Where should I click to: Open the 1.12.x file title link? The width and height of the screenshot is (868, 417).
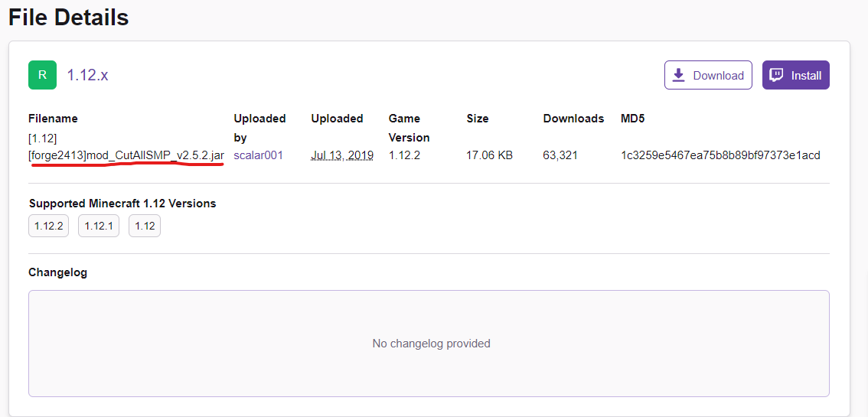point(87,75)
